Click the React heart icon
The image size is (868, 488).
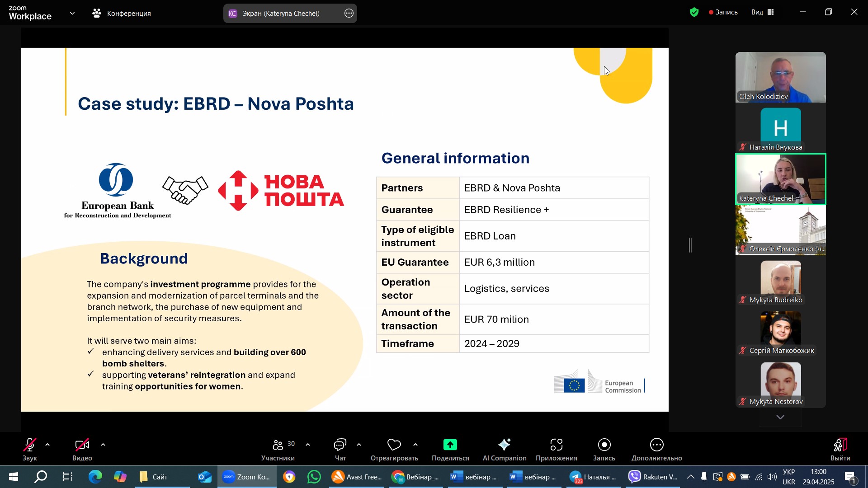click(x=394, y=446)
